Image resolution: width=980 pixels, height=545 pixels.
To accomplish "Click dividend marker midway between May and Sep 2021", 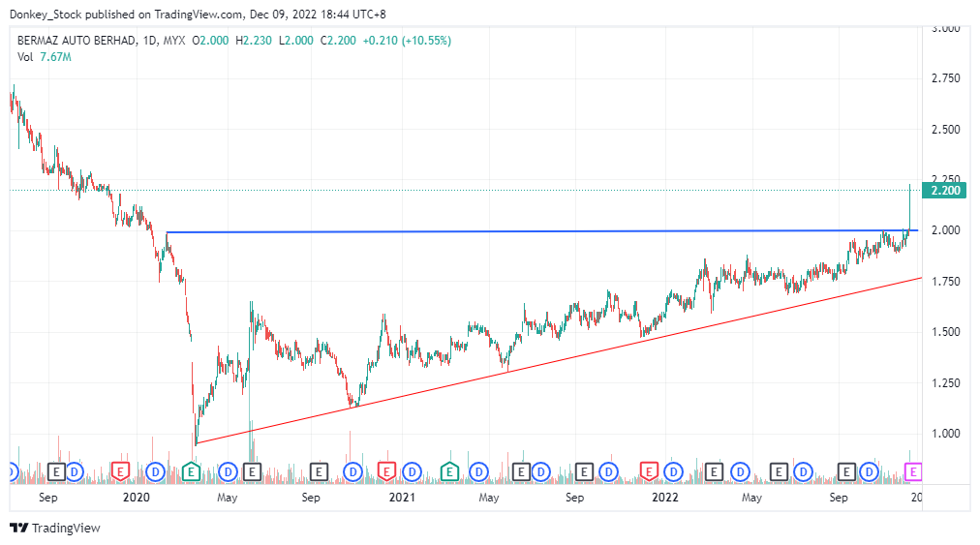I will [x=540, y=471].
